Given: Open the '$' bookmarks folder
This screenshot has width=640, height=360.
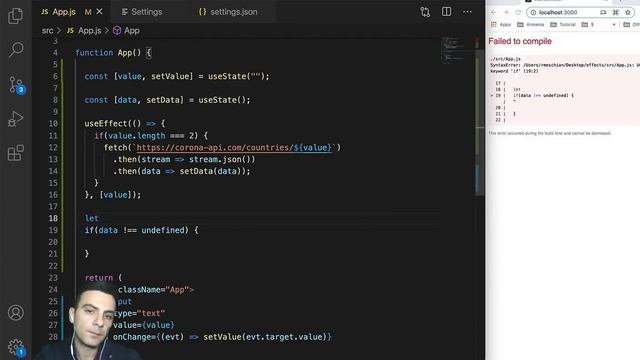Looking at the screenshot, I should pos(588,24).
